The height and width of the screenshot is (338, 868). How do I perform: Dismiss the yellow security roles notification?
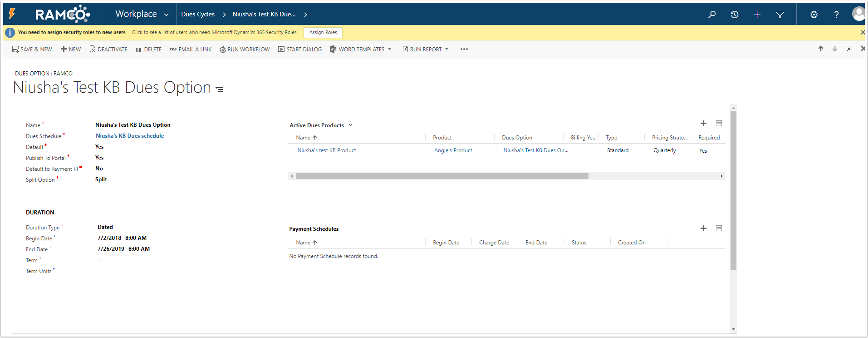[x=863, y=32]
